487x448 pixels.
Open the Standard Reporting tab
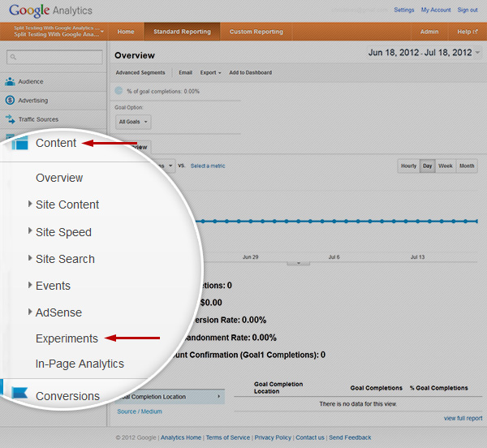click(182, 32)
